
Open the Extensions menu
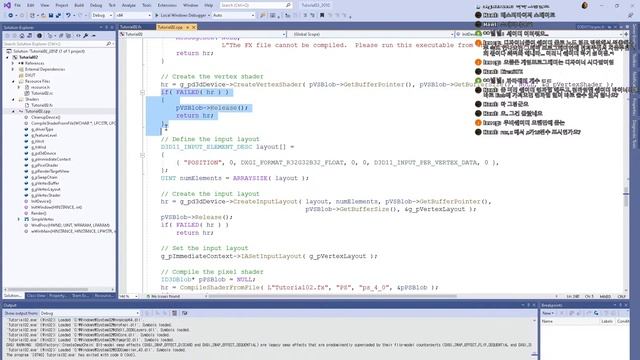167,5
